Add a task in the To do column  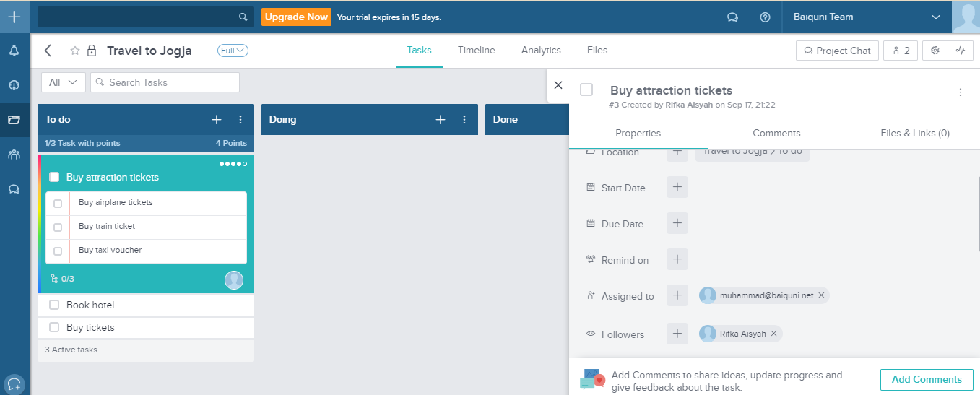[x=217, y=120]
